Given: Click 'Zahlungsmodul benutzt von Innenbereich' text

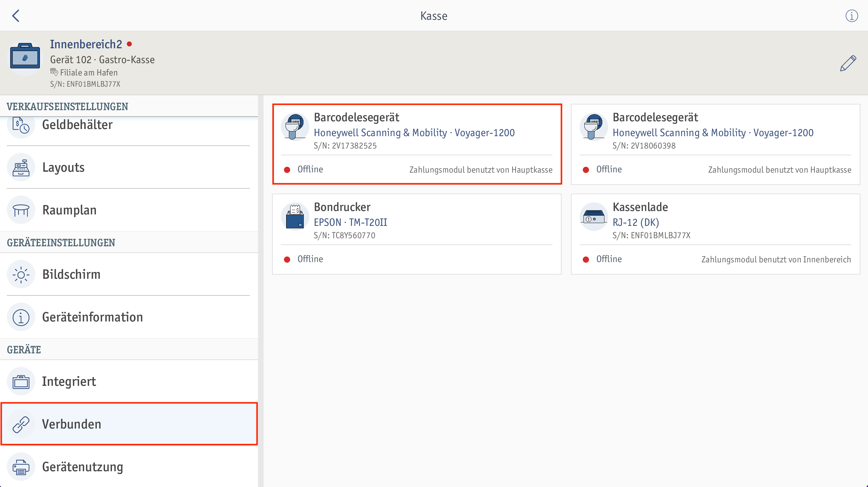Looking at the screenshot, I should [x=776, y=260].
